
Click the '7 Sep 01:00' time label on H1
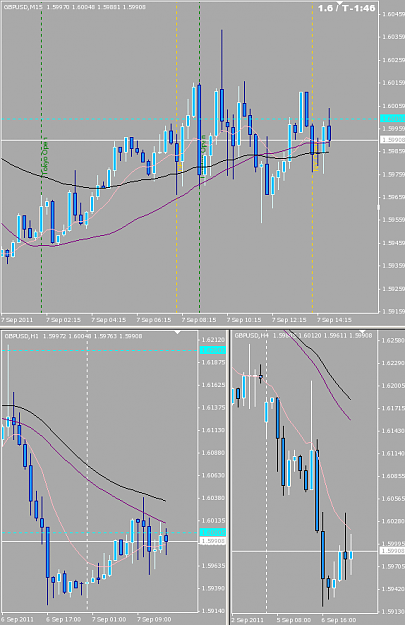(108, 619)
